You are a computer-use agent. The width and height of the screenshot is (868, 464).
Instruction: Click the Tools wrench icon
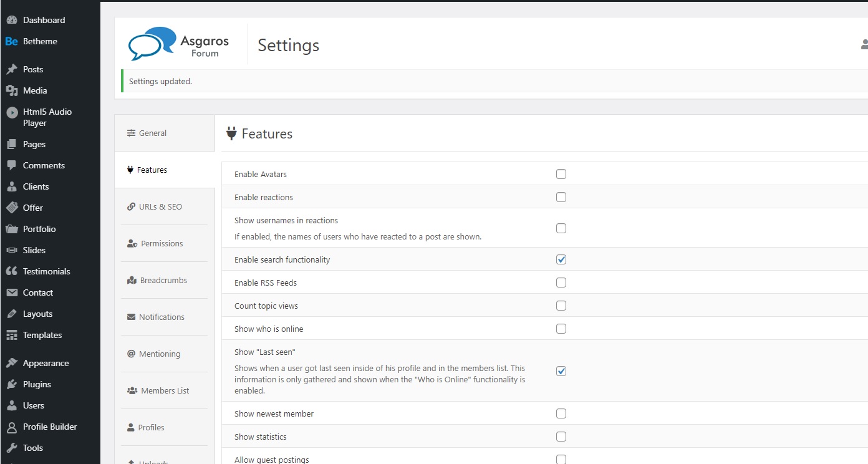(x=12, y=448)
